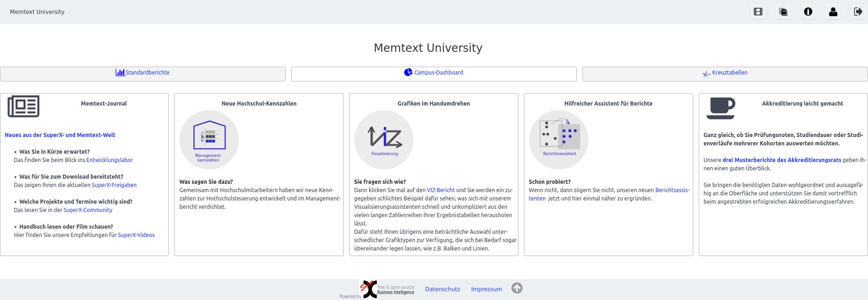The height and width of the screenshot is (300, 868).
Task: Open the Entwicklungslabor link
Action: (109, 160)
